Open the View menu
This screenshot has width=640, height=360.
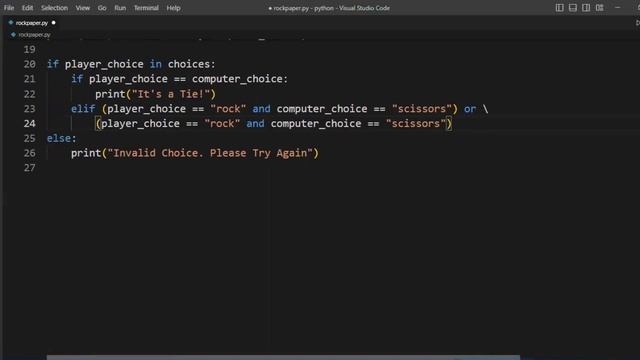(x=82, y=8)
